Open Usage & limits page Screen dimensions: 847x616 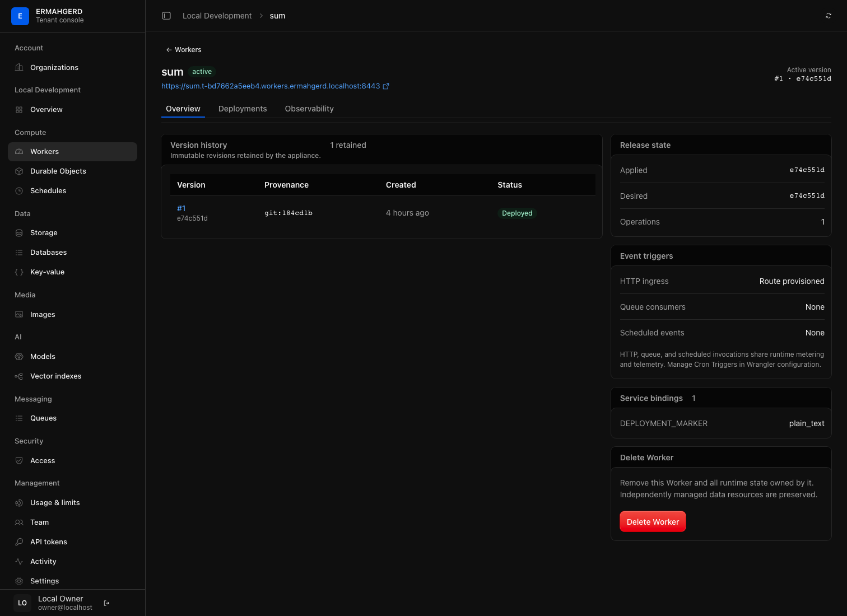73,503
